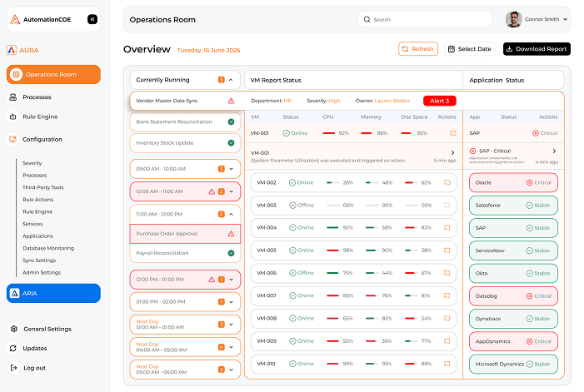This screenshot has width=584, height=392.
Task: Collapse the 11:00 AM - 12:00 PM slot
Action: [232, 214]
